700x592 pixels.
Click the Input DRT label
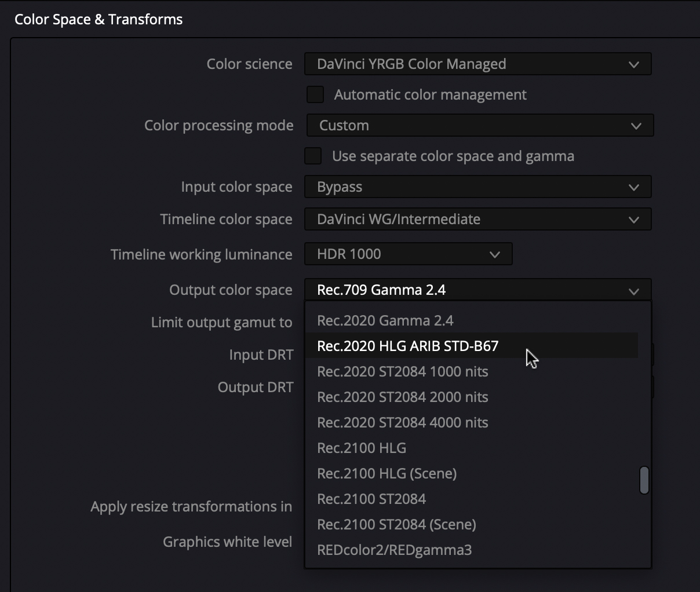coord(261,355)
